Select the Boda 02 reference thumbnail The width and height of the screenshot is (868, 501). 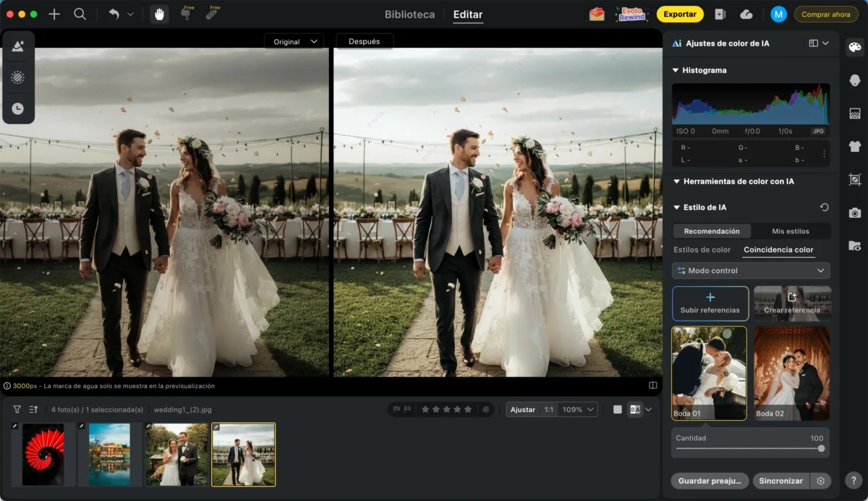[x=791, y=373]
